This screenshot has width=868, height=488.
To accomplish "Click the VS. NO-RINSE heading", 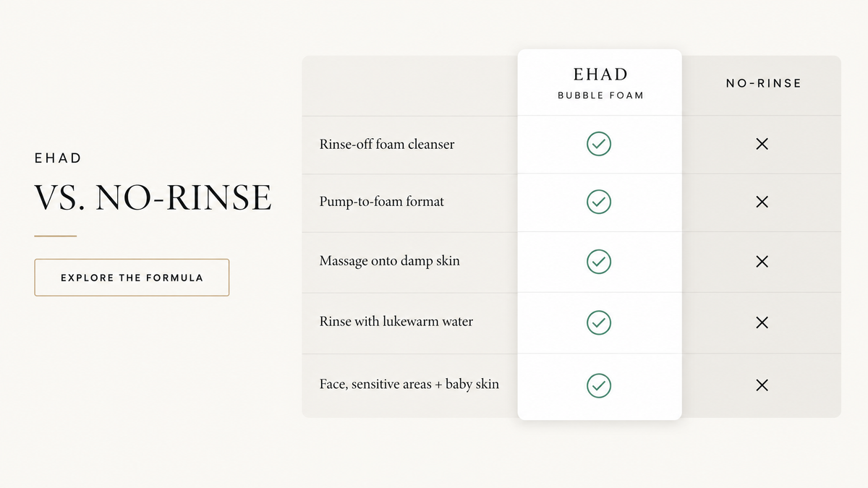I will click(x=153, y=198).
